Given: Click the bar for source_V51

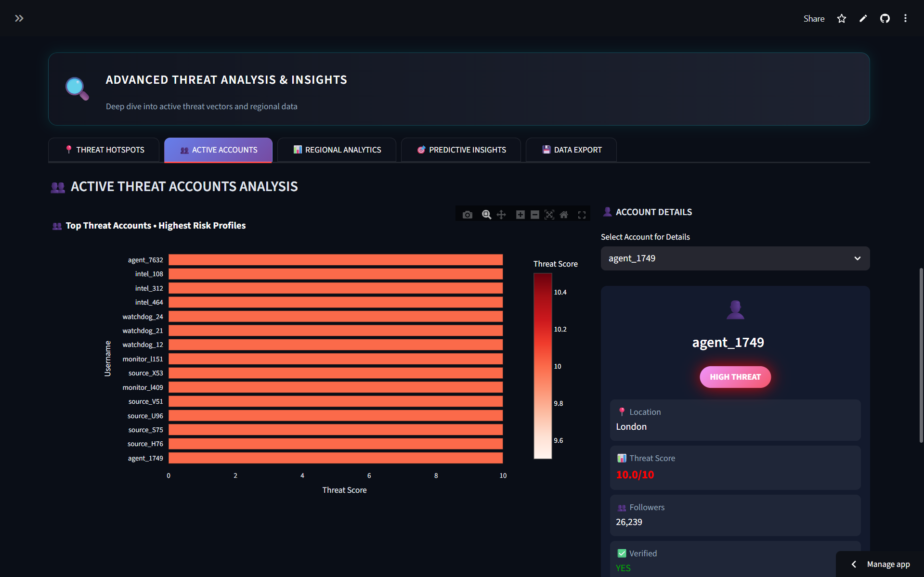Looking at the screenshot, I should coord(336,401).
